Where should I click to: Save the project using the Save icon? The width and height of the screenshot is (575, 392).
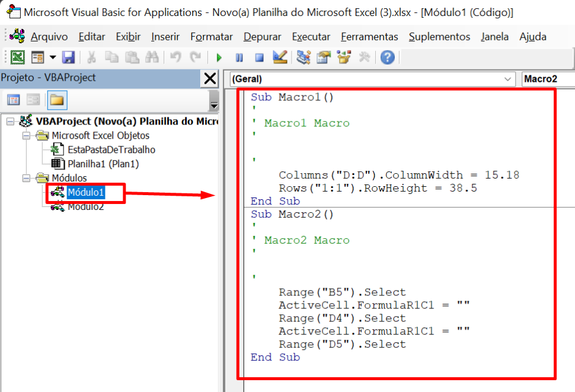67,58
